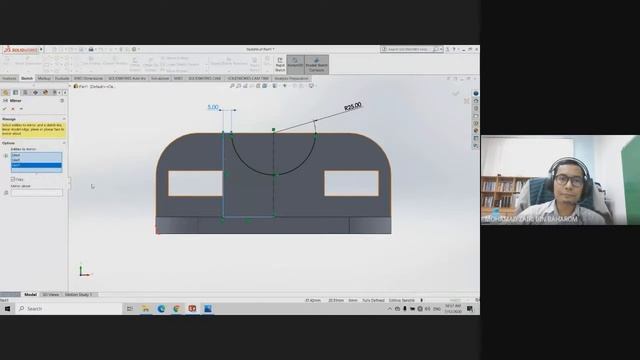Toggle the pushpin in the Mirror PropertyManager
The height and width of the screenshot is (360, 640).
21,109
